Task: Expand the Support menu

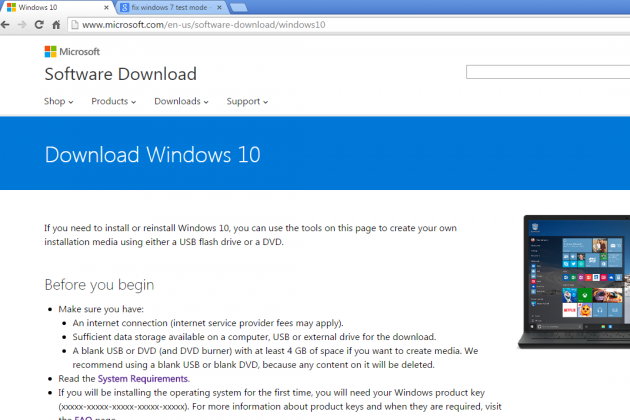Action: 247,101
